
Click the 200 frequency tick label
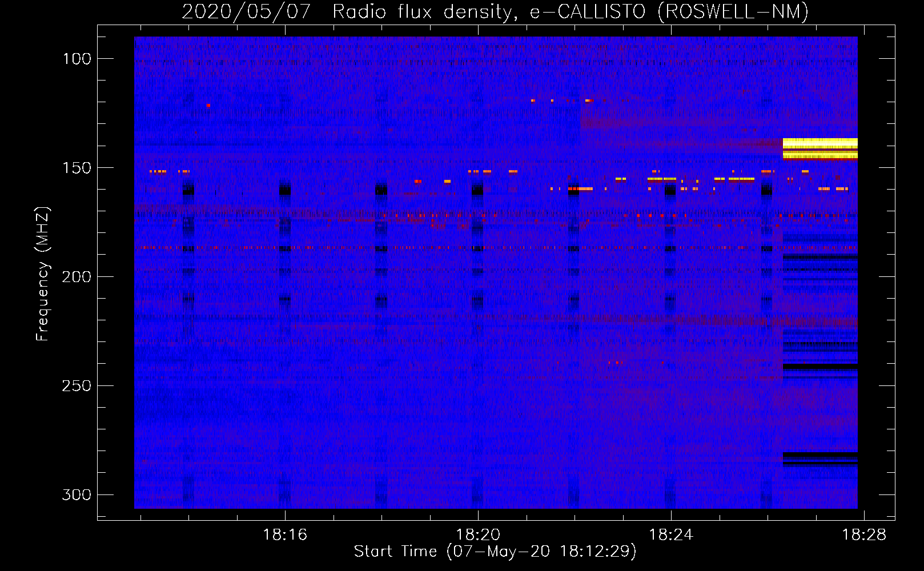77,277
